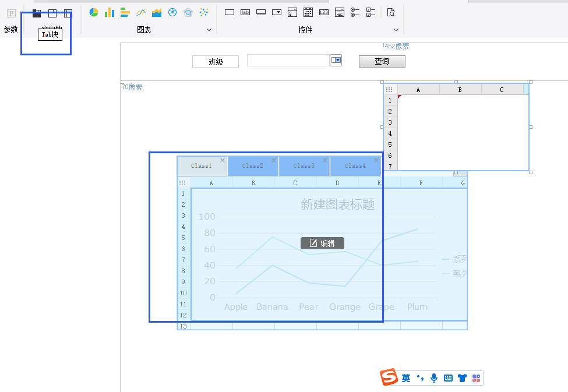This screenshot has width=568, height=392.
Task: Select row 13 header in Tab block sheet
Action: click(x=184, y=326)
